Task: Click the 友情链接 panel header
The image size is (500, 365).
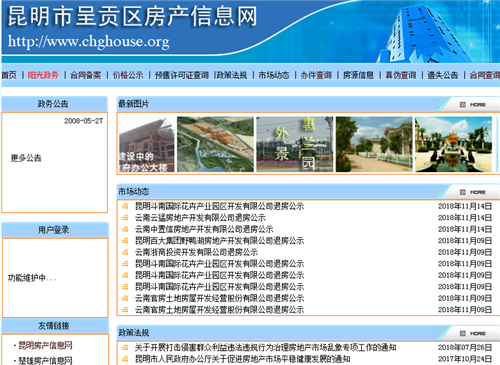Action: tap(55, 326)
